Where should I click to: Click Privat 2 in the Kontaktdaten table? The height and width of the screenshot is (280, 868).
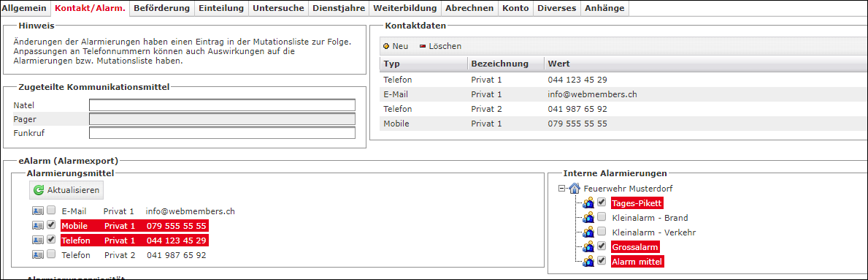tap(487, 109)
